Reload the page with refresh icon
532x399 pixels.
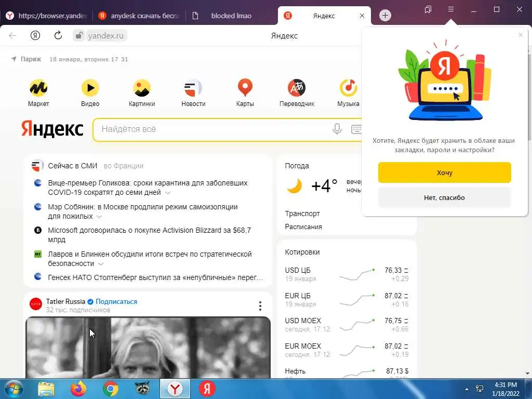pos(58,35)
